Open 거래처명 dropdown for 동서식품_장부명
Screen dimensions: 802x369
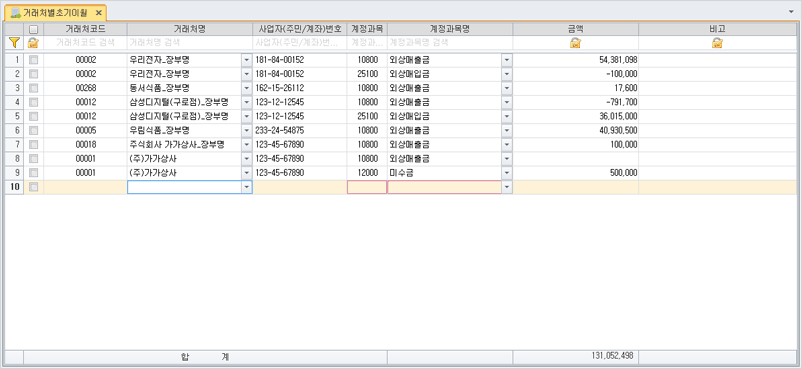coord(247,88)
